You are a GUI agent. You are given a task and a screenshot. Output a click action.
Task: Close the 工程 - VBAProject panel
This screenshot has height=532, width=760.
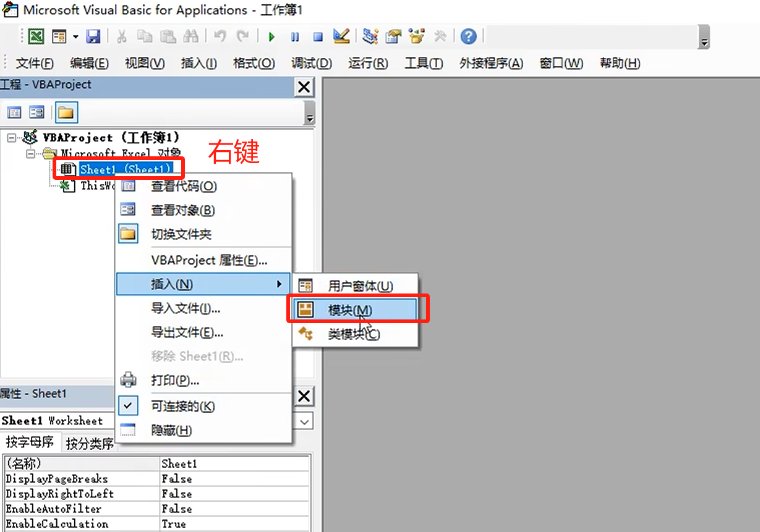pyautogui.click(x=304, y=87)
